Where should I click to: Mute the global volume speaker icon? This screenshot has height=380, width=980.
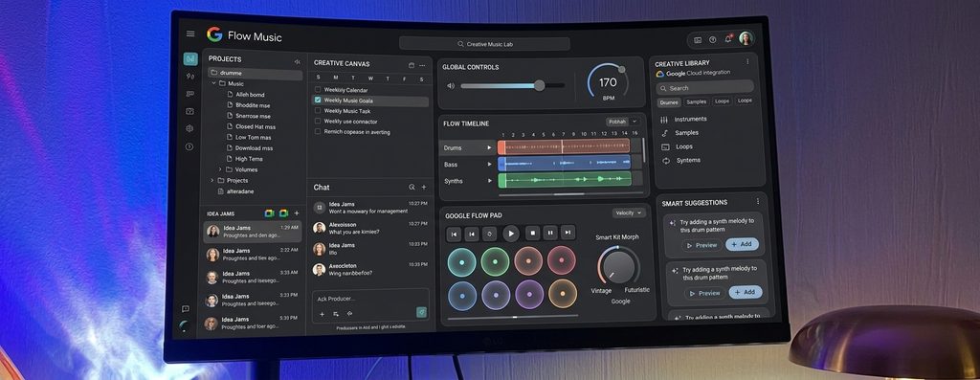coord(451,85)
